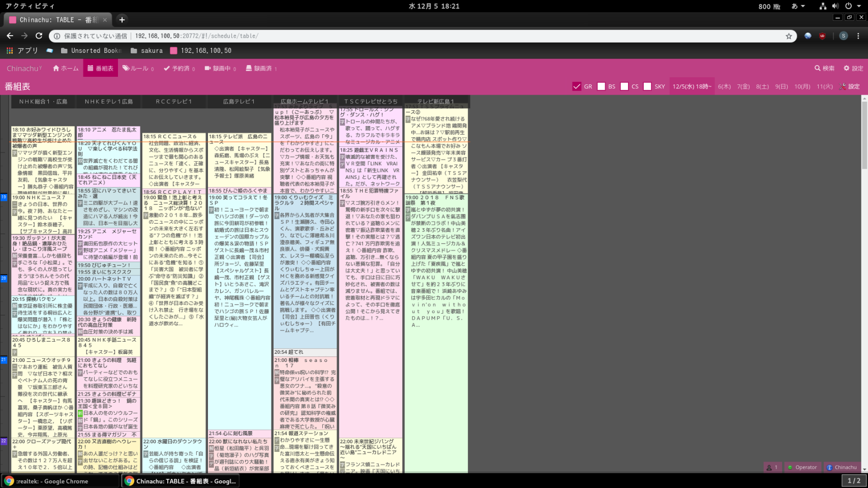The width and height of the screenshot is (868, 488).
Task: Click the NHK総合1・広島 channel header
Action: click(43, 102)
